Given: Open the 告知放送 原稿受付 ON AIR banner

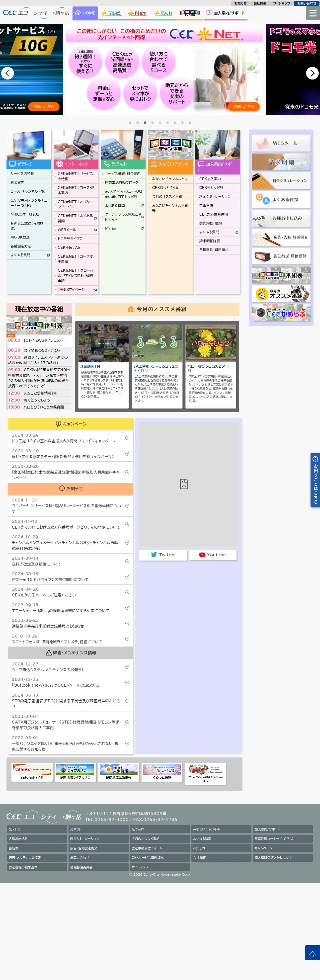Looking at the screenshot, I should click(281, 256).
